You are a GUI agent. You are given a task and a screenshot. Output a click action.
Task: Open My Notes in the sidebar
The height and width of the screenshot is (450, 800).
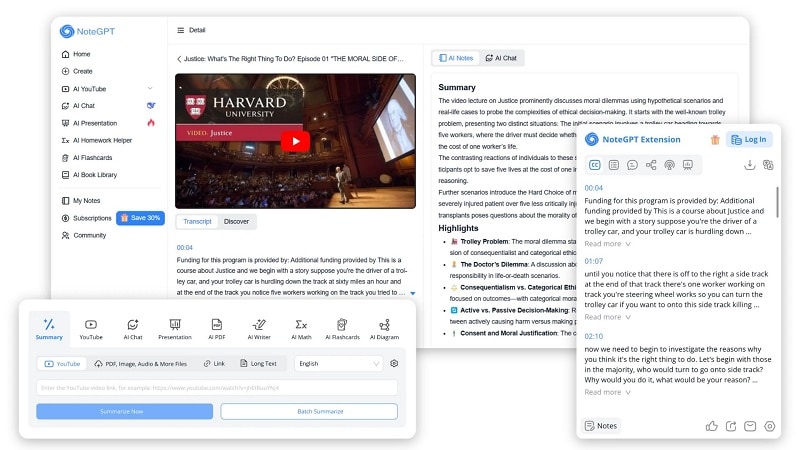81,201
